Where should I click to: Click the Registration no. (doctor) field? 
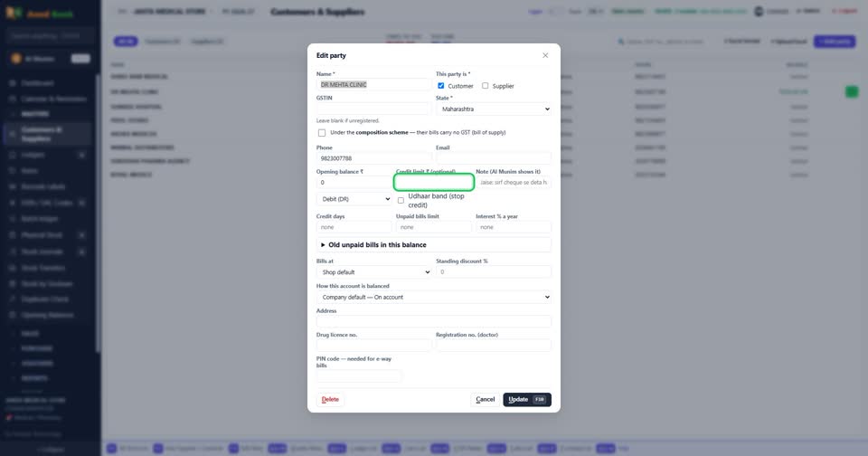pos(494,346)
